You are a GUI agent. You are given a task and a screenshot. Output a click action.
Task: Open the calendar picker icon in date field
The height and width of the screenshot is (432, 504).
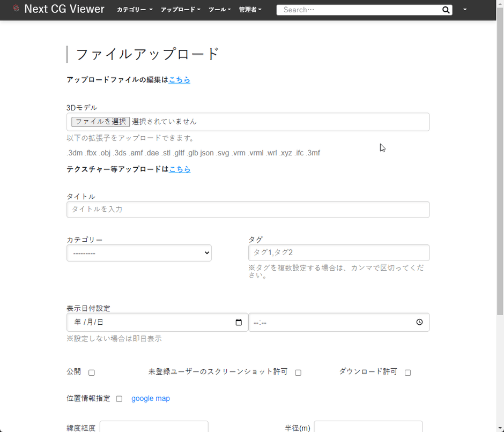tap(238, 322)
